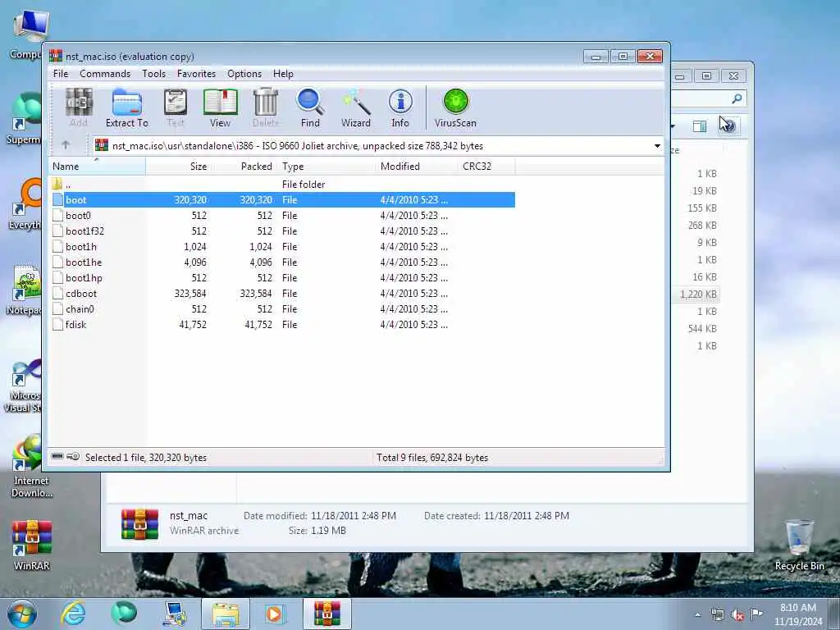Open the Recycle Bin desktop icon

[x=799, y=544]
